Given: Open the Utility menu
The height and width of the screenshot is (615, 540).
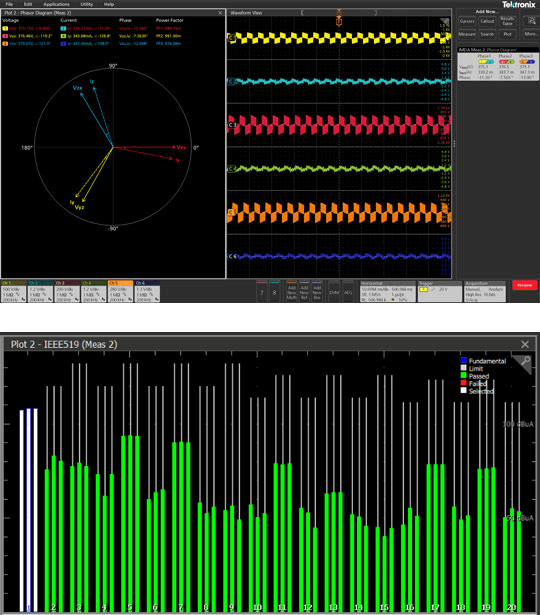Looking at the screenshot, I should [87, 4].
